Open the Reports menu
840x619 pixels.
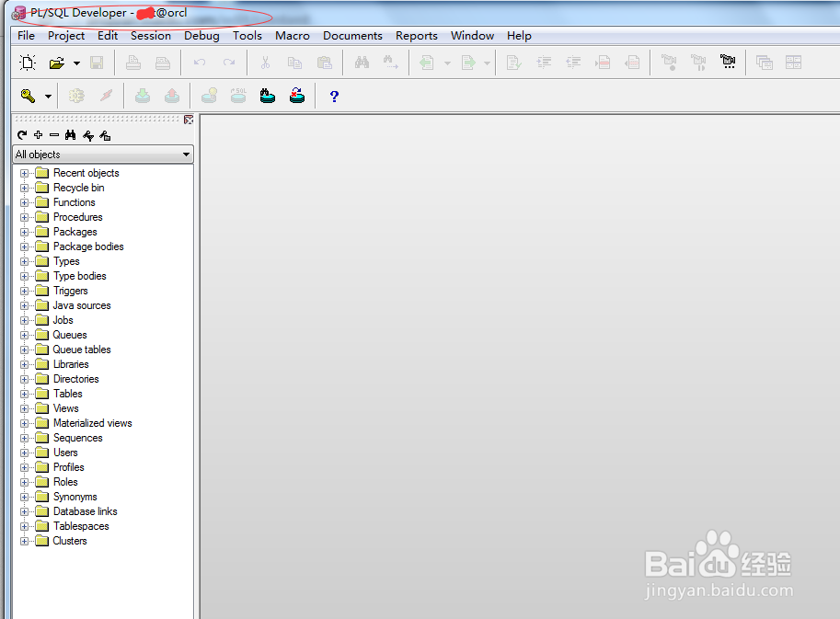(417, 36)
